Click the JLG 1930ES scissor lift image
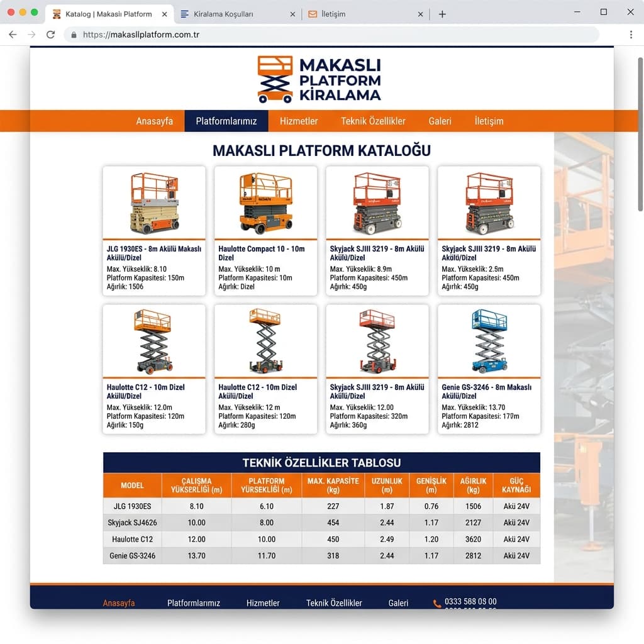This screenshot has height=644, width=644. point(155,203)
